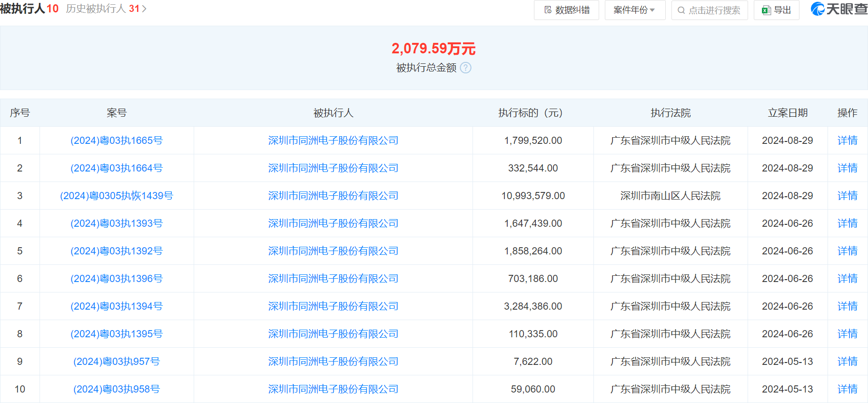
Task: View 详情 for case 粤03执1664号
Action: pos(848,168)
